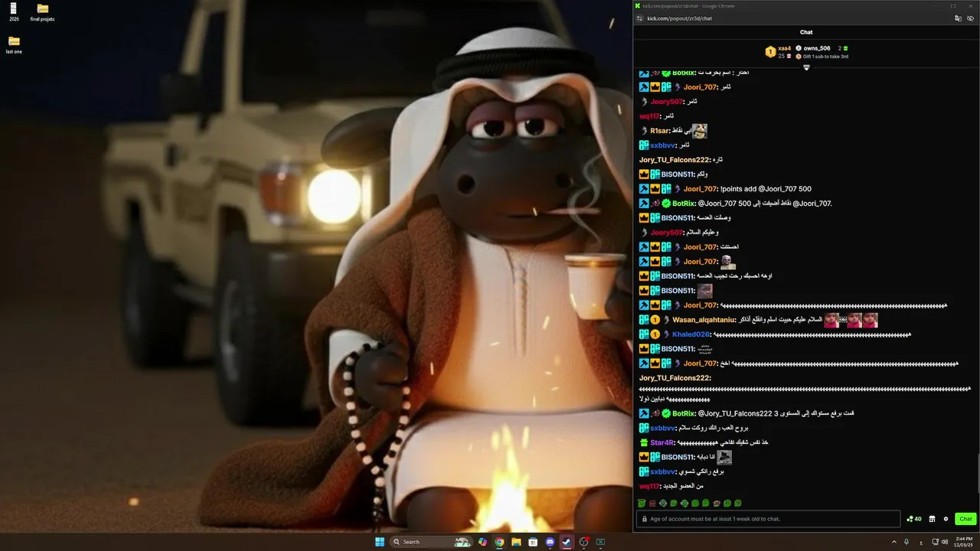Viewport: 980px width, 551px height.
Task: Click Star4R's green badge icon
Action: pyautogui.click(x=644, y=442)
